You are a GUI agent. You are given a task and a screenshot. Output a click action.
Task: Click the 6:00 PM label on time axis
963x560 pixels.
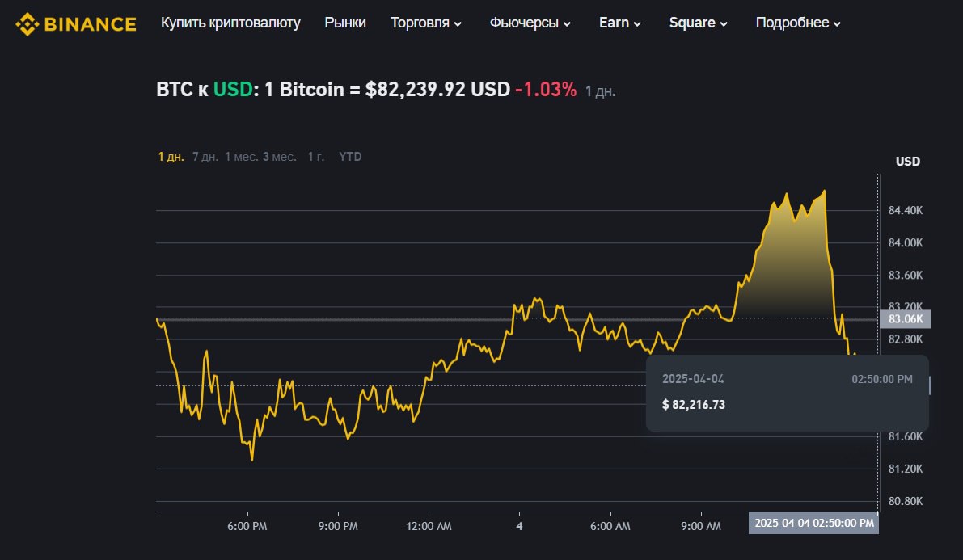pos(247,526)
